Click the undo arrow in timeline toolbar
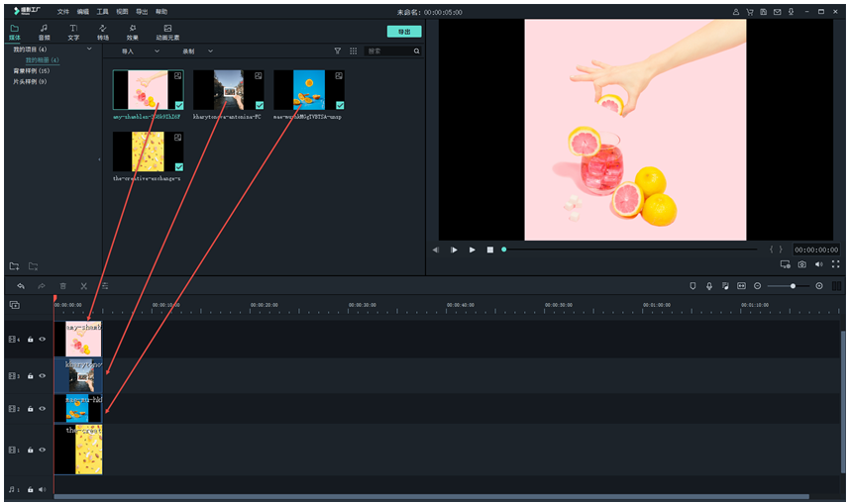 pyautogui.click(x=20, y=286)
